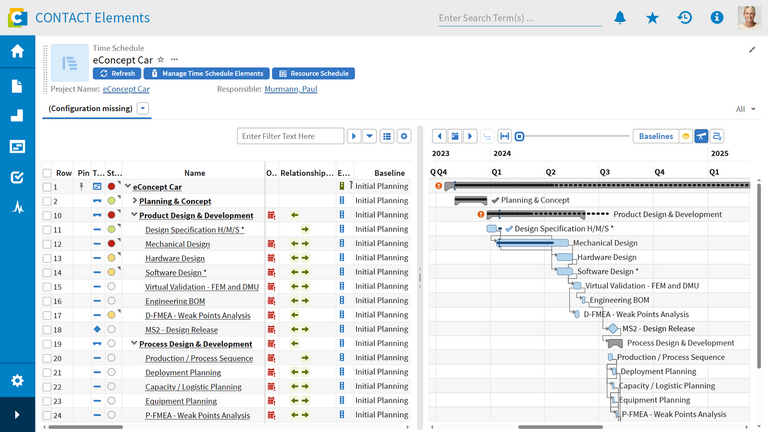Check row 2 checkbox
Screen dimensions: 768x432
[47, 201]
